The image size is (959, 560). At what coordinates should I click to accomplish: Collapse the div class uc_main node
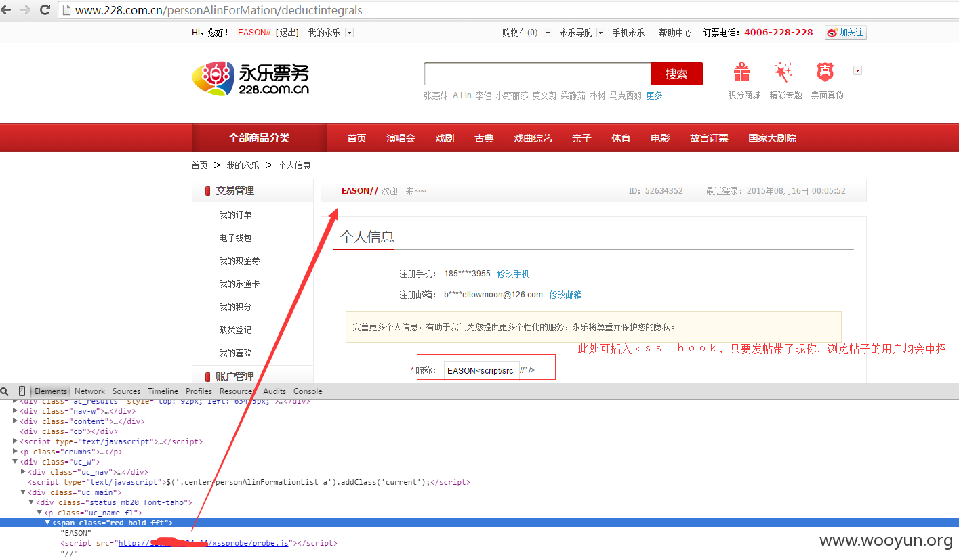pyautogui.click(x=24, y=492)
